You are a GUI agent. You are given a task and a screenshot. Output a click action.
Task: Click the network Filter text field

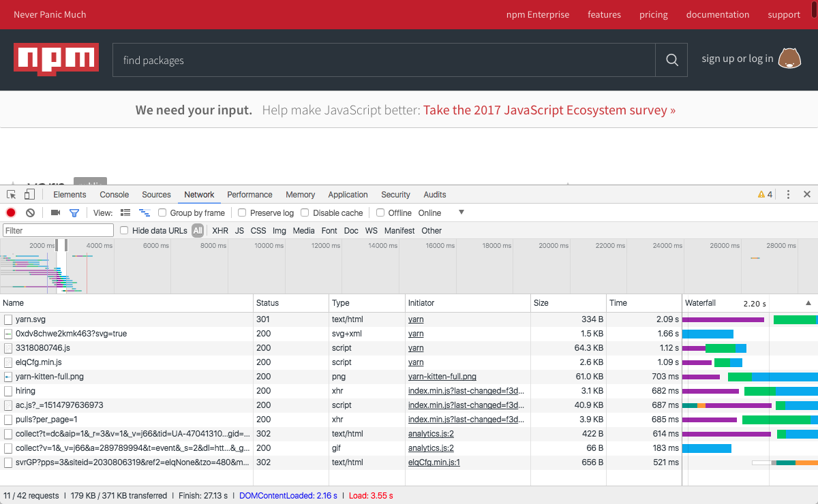click(58, 231)
